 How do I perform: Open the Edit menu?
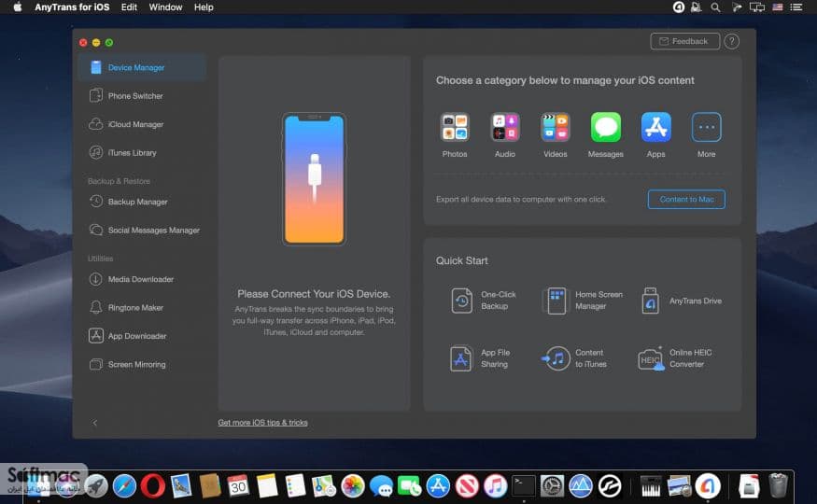click(x=129, y=7)
